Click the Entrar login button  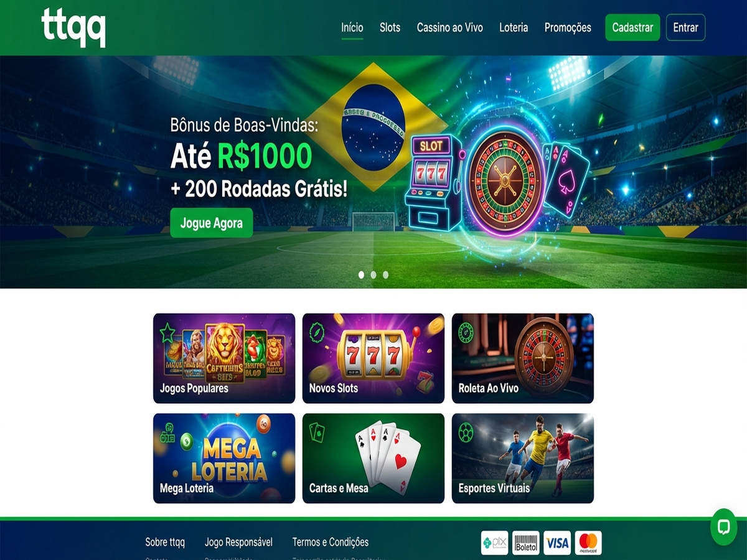(685, 27)
